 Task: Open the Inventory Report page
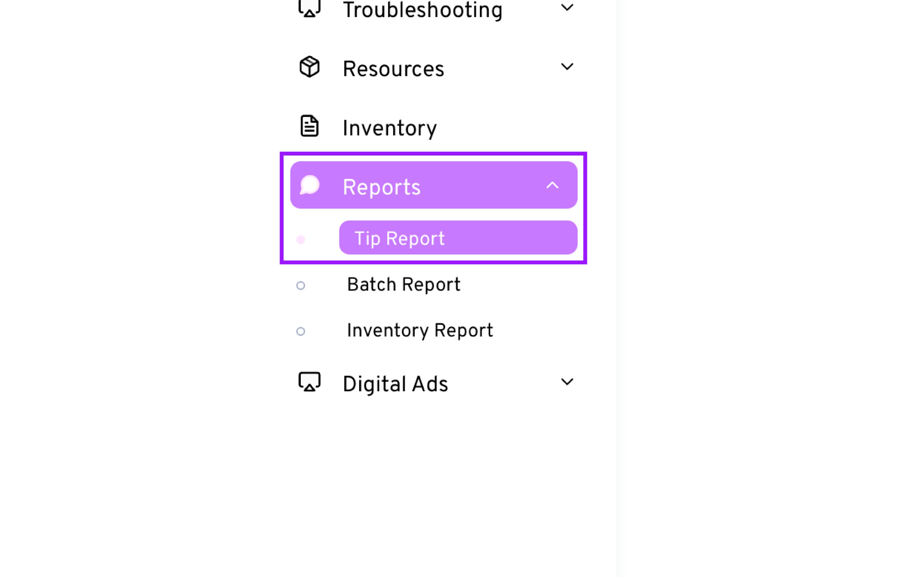pyautogui.click(x=420, y=331)
